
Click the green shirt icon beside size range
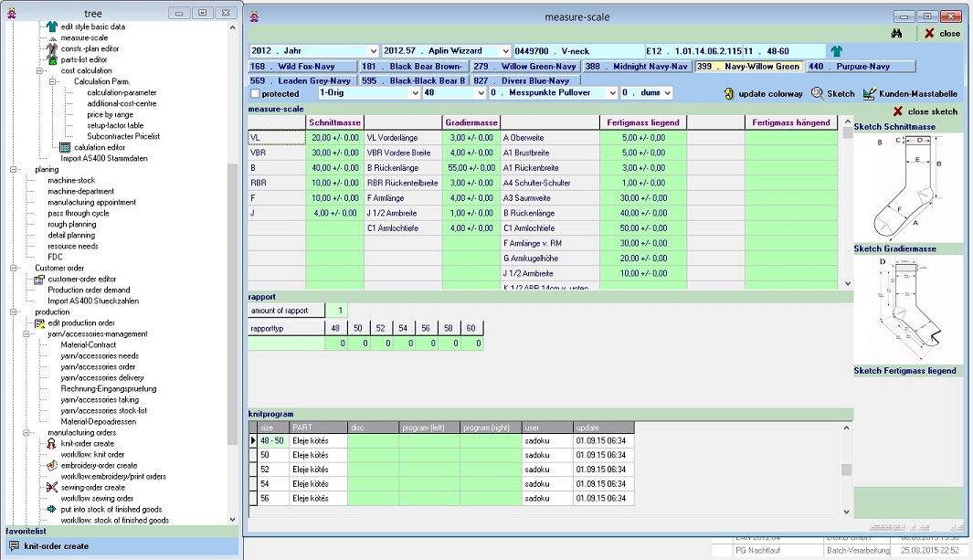(835, 51)
